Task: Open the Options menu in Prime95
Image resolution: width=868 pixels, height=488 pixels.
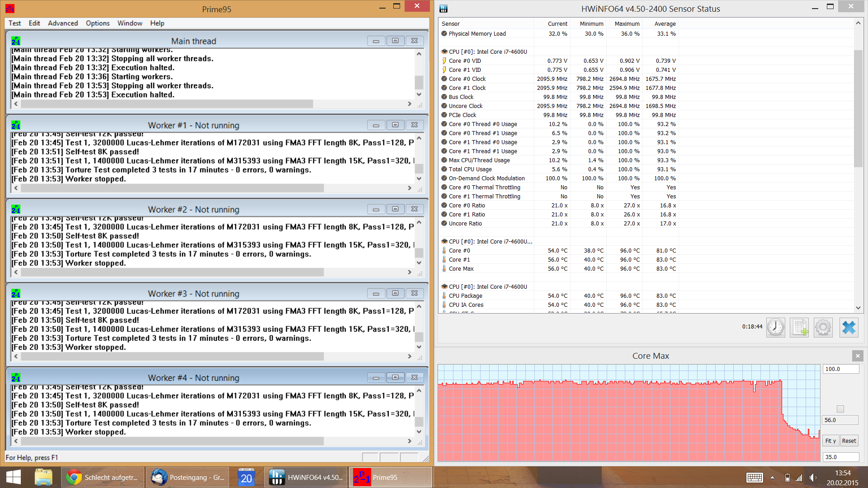Action: (98, 23)
